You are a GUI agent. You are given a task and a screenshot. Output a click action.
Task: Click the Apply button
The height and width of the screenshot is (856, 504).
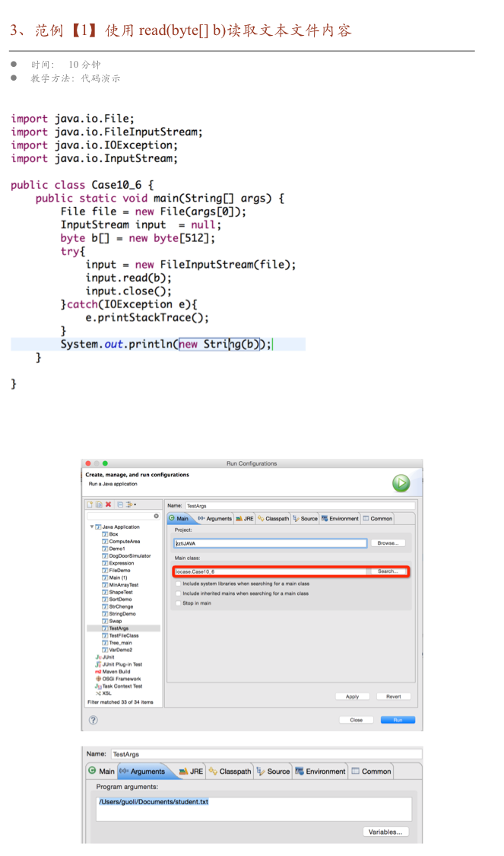pyautogui.click(x=353, y=696)
